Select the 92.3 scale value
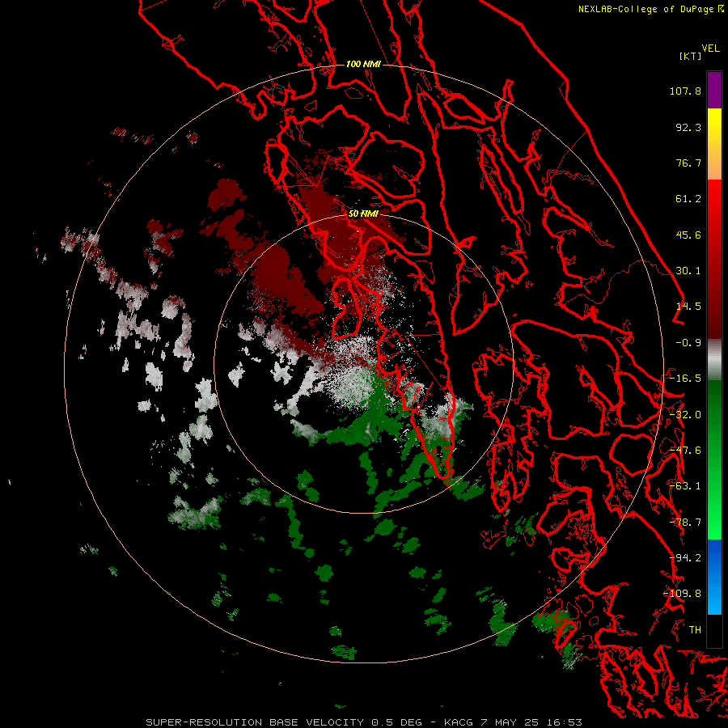Viewport: 728px width, 728px height. pyautogui.click(x=688, y=127)
